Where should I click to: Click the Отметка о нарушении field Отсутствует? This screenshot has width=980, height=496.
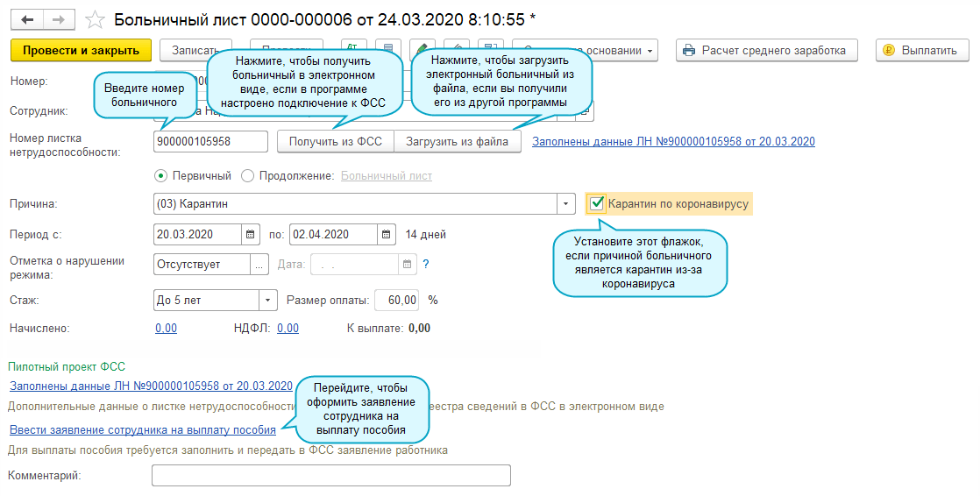(x=202, y=265)
